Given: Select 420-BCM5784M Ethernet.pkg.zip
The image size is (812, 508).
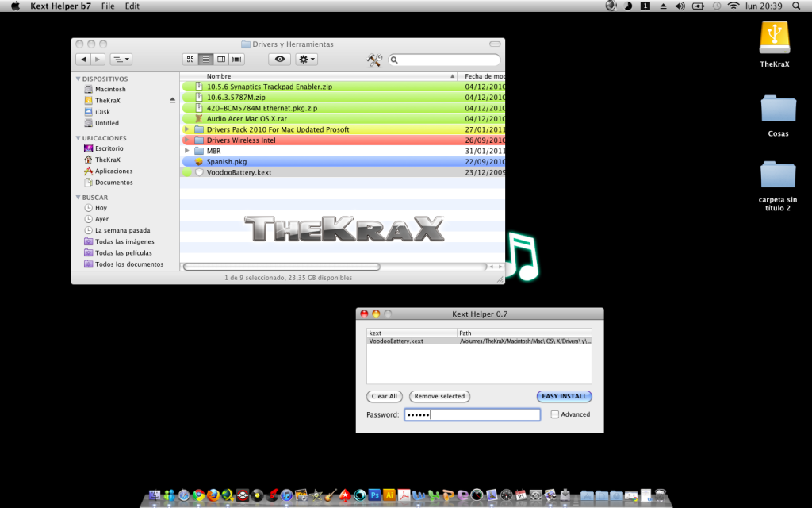Looking at the screenshot, I should pos(343,108).
